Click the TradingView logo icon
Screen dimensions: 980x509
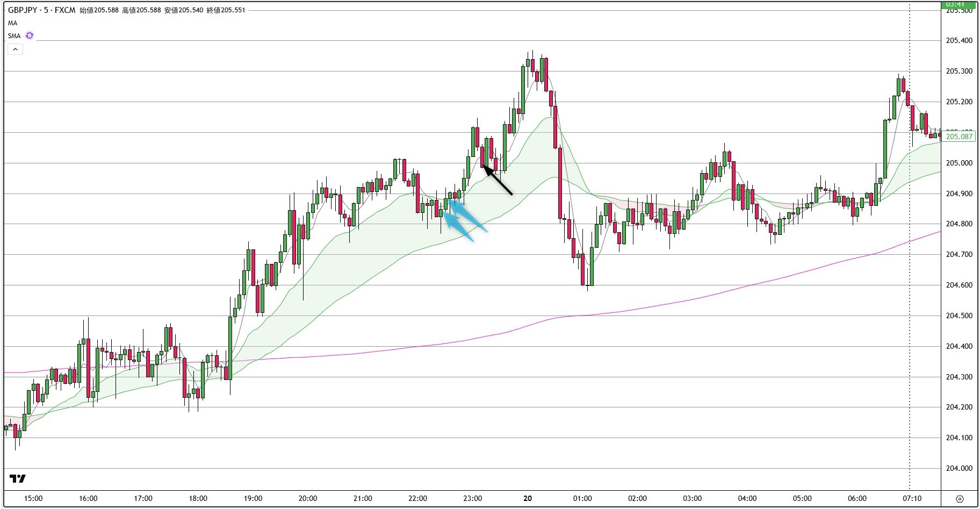point(18,479)
